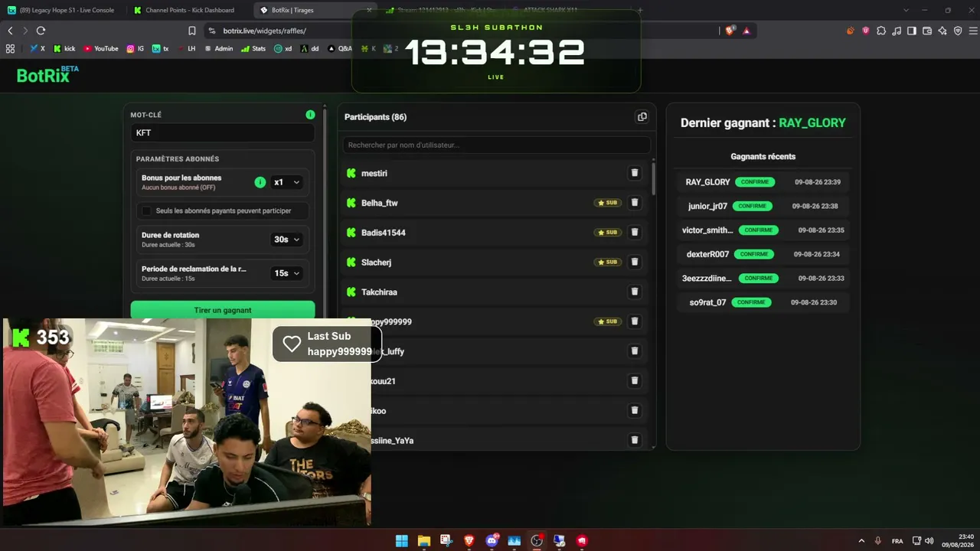Open Discord from the taskbar
Image resolution: width=980 pixels, height=551 pixels.
click(x=492, y=540)
